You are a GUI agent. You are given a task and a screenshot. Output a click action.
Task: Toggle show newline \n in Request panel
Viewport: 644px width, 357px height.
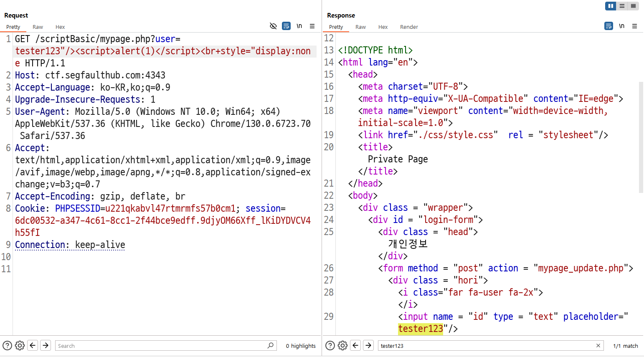[299, 26]
